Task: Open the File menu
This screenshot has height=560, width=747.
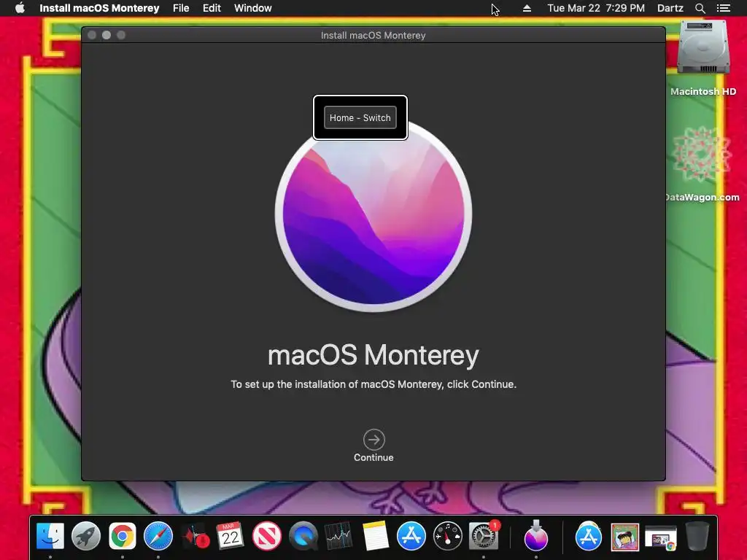Action: pos(181,8)
